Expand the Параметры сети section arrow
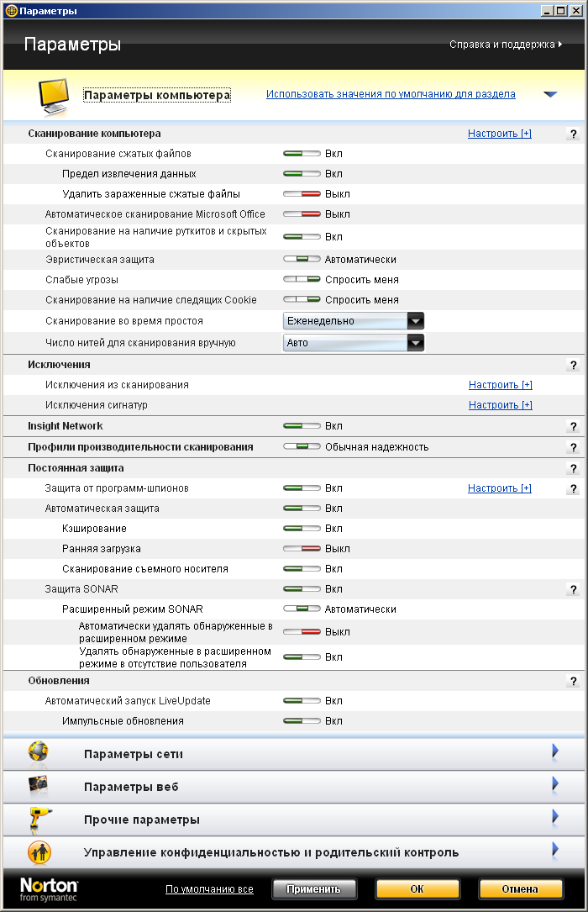This screenshot has height=912, width=588. (554, 753)
